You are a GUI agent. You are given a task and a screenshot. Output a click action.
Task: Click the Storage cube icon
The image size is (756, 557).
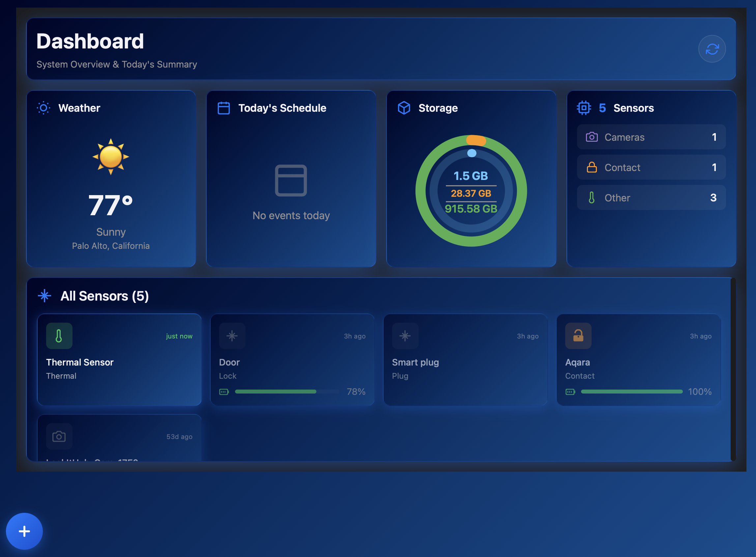[x=404, y=108]
